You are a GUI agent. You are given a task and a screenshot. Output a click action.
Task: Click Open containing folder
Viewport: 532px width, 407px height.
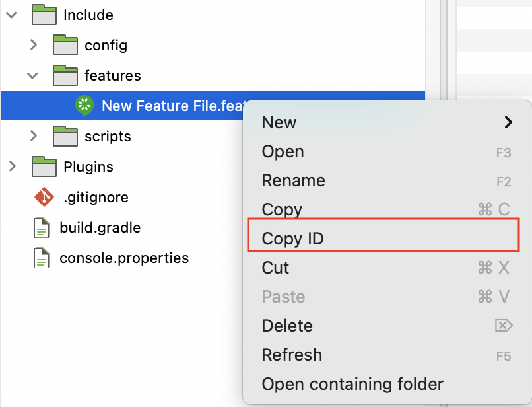click(x=352, y=384)
